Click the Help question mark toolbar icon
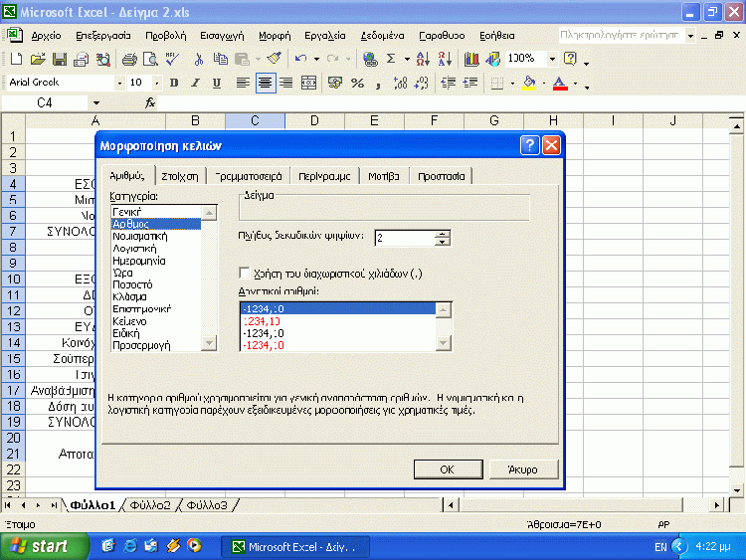 coord(570,59)
